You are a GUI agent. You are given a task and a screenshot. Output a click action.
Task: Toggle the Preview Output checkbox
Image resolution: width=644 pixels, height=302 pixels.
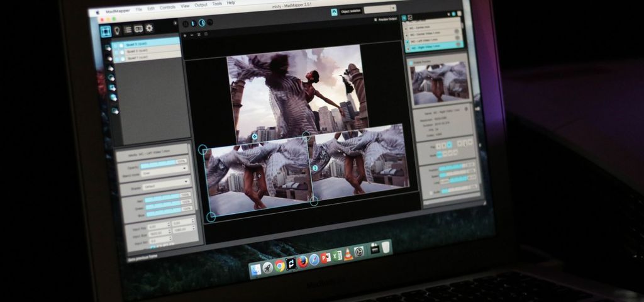[374, 20]
